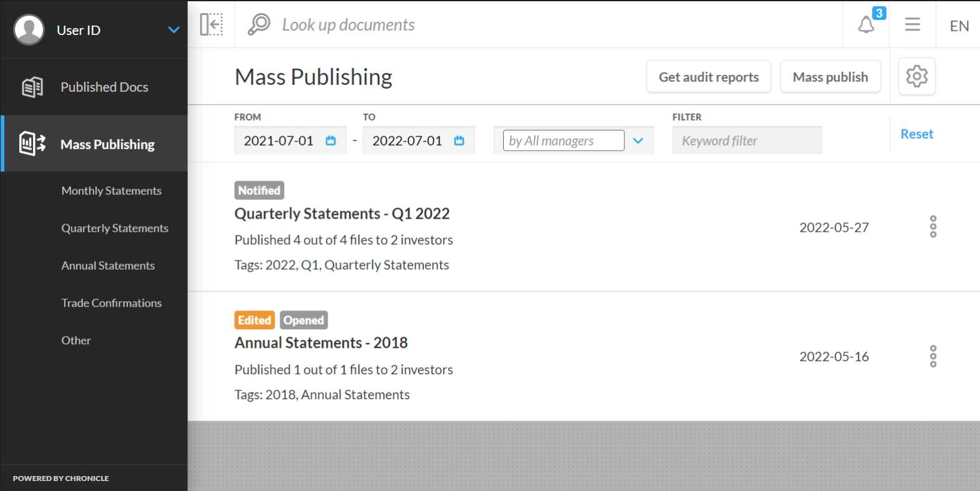The image size is (980, 491).
Task: Open Trade Confirmations submenu item
Action: pos(111,303)
